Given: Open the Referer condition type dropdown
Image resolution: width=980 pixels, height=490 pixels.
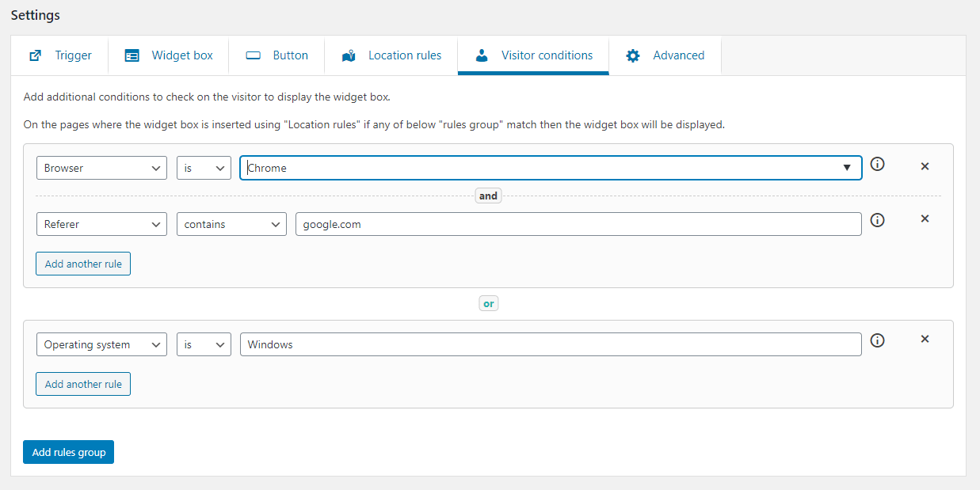Looking at the screenshot, I should point(102,224).
